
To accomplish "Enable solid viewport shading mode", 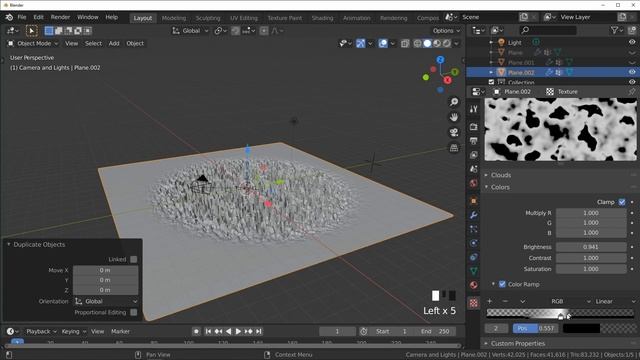I will [x=427, y=43].
